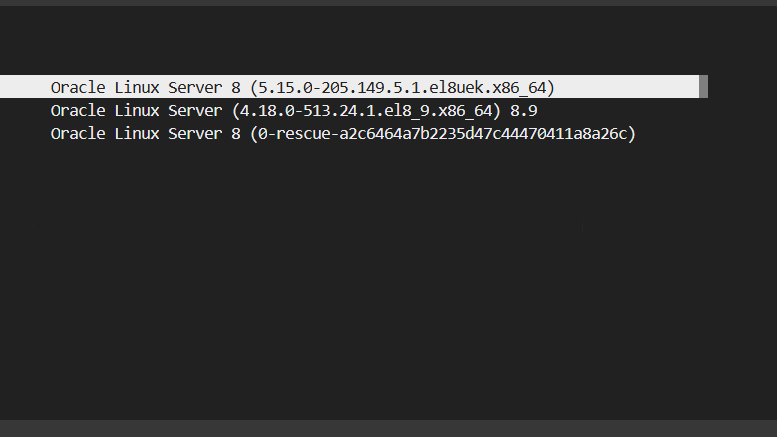The height and width of the screenshot is (437, 777).
Task: Click the scroll indicator beside the highlighted entry
Action: [x=703, y=87]
